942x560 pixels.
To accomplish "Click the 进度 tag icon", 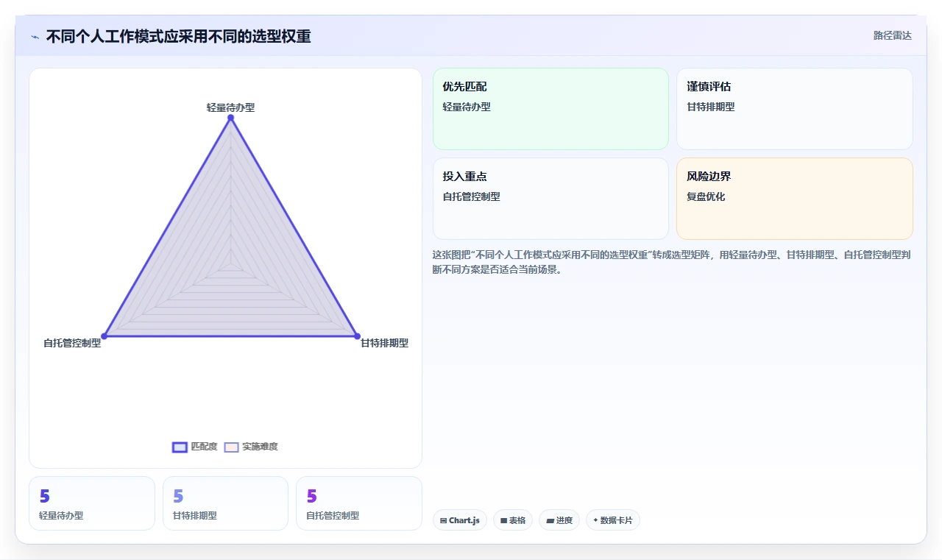I will pyautogui.click(x=550, y=520).
